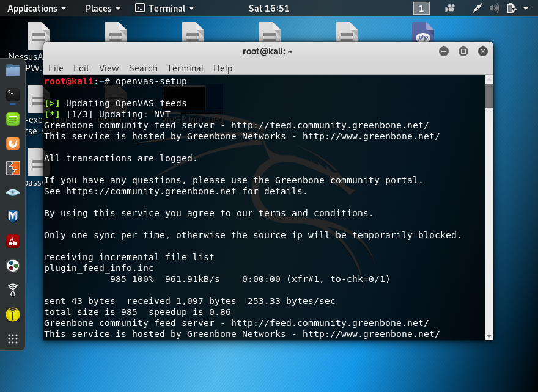This screenshot has height=392, width=538.
Task: Click the '[1/3] Updating: NVT' line
Action: (x=107, y=114)
